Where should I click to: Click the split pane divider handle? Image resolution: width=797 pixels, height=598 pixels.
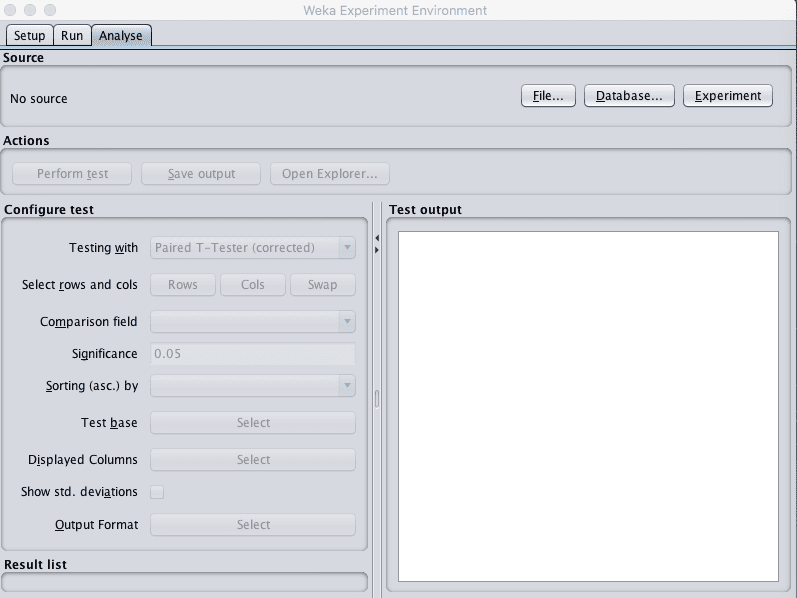click(377, 399)
